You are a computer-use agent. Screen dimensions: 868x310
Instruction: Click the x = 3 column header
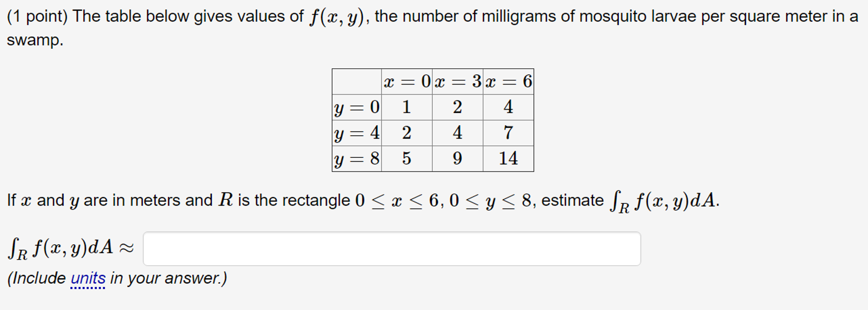coord(456,82)
